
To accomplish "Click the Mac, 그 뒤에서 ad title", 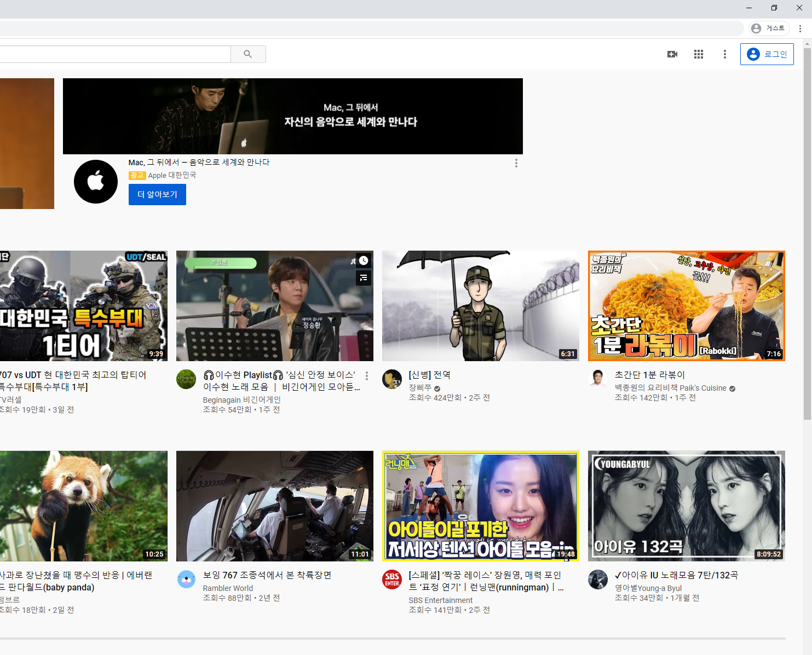I will tap(199, 163).
